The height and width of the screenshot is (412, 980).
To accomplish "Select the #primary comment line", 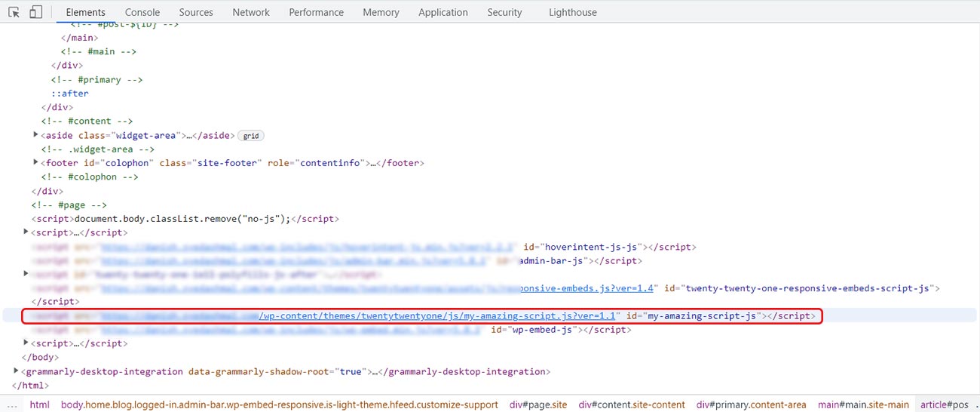I will pos(96,80).
